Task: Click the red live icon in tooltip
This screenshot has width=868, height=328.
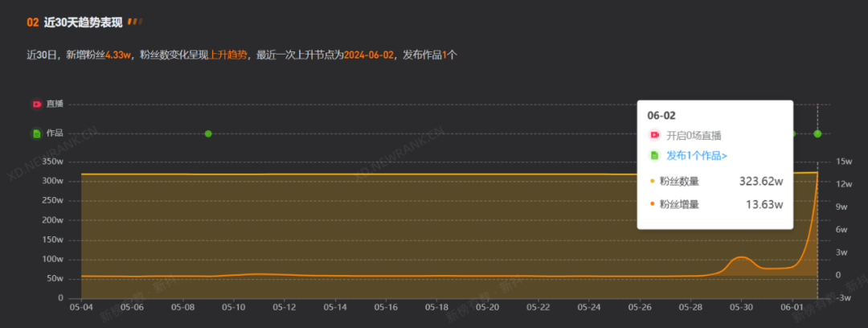Action: [x=654, y=135]
